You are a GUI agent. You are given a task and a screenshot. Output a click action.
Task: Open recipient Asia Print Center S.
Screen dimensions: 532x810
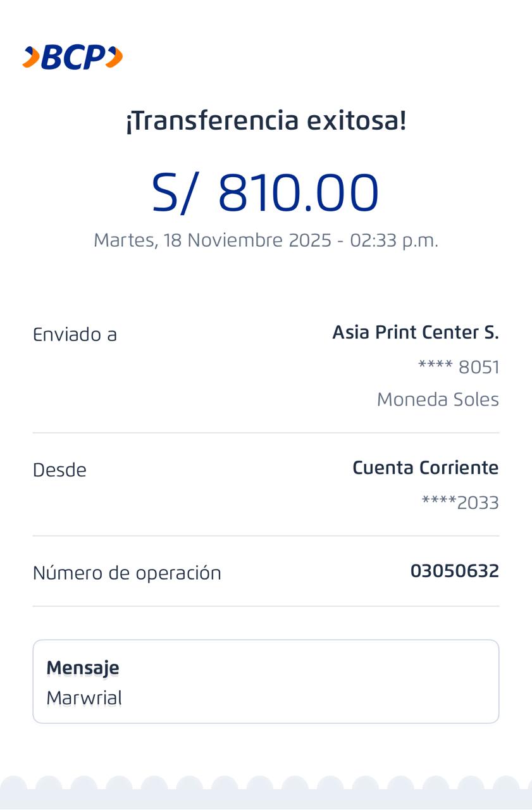pos(416,332)
